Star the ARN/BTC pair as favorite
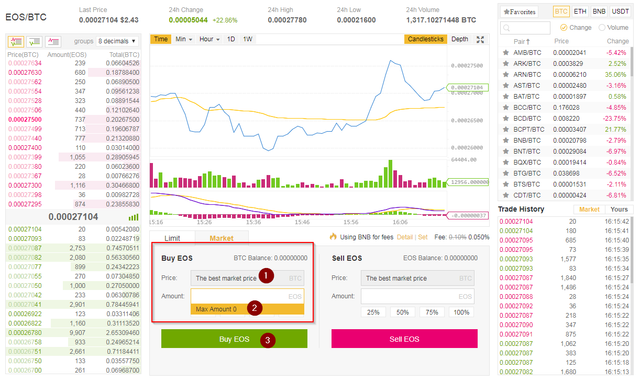 [506, 75]
